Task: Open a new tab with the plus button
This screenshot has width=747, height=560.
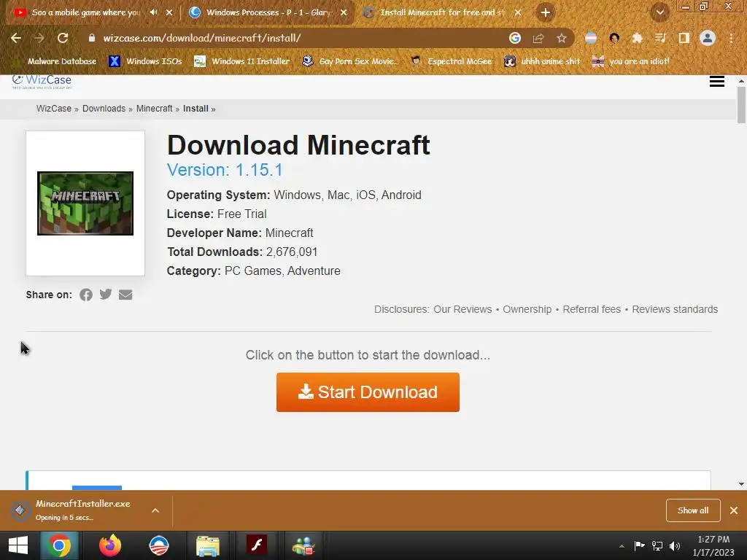Action: pos(546,12)
